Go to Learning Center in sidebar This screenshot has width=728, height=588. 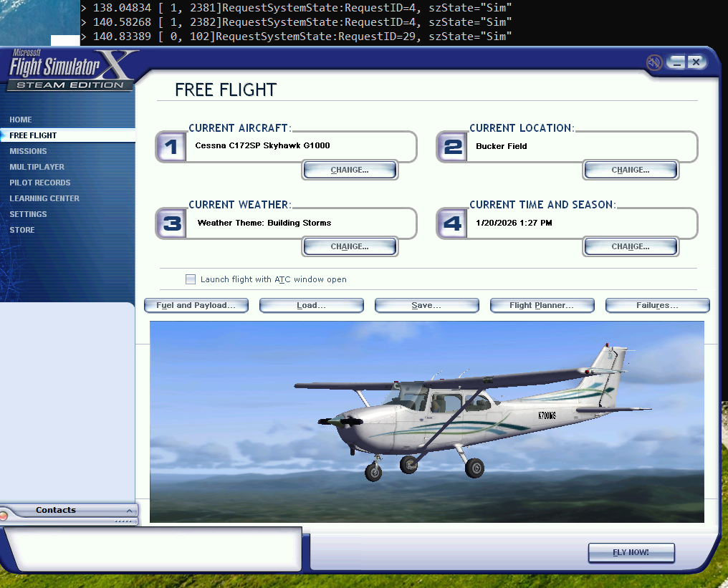point(44,198)
